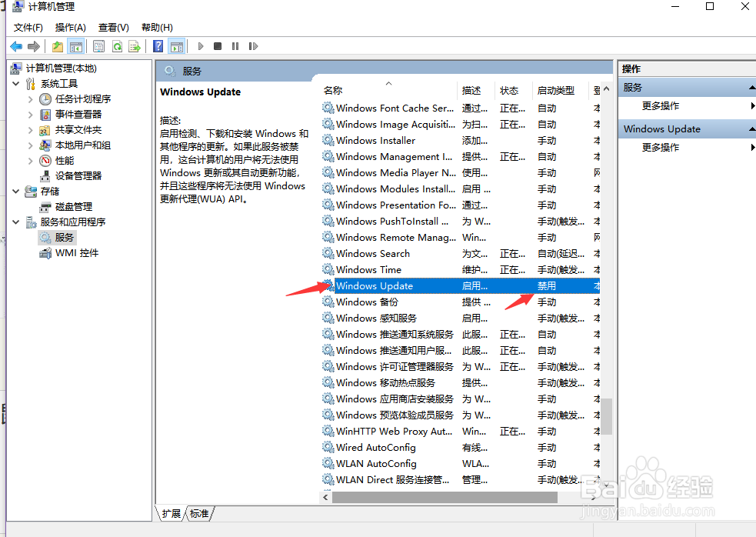This screenshot has width=756, height=537.
Task: Click the Forward arrow toolbar icon
Action: 34,46
